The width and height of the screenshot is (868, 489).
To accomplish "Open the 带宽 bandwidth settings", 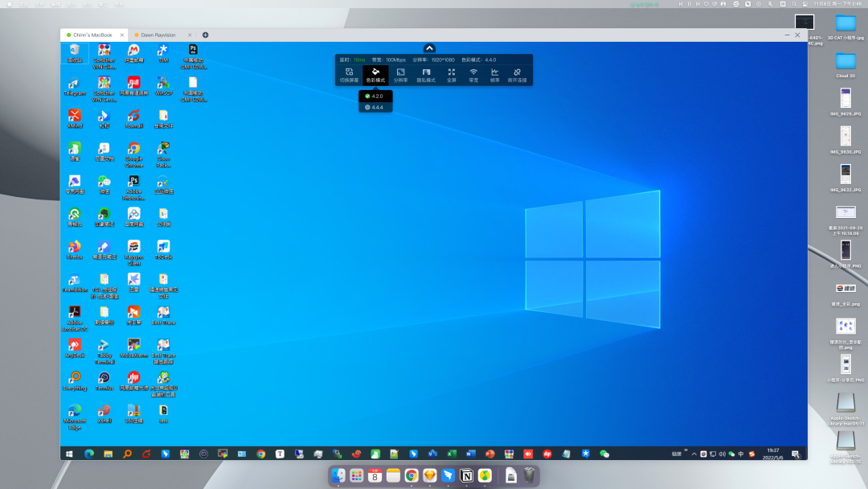I will point(473,76).
